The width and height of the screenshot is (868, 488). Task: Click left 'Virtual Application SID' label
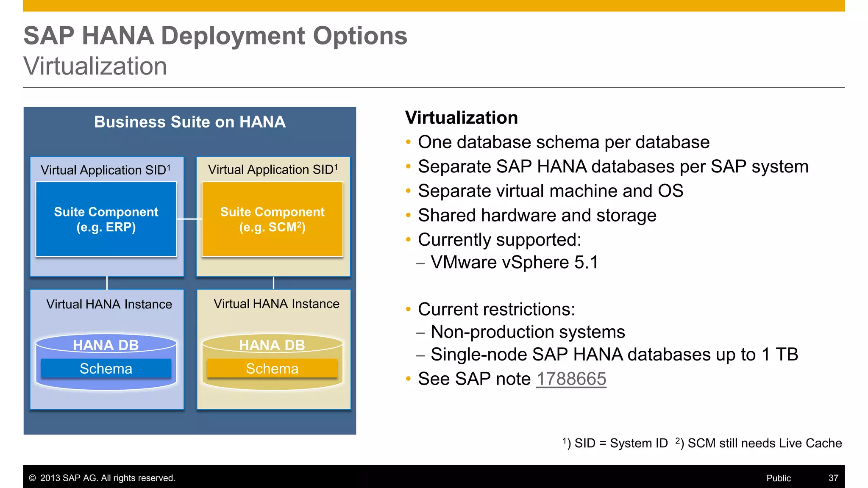pyautogui.click(x=106, y=170)
